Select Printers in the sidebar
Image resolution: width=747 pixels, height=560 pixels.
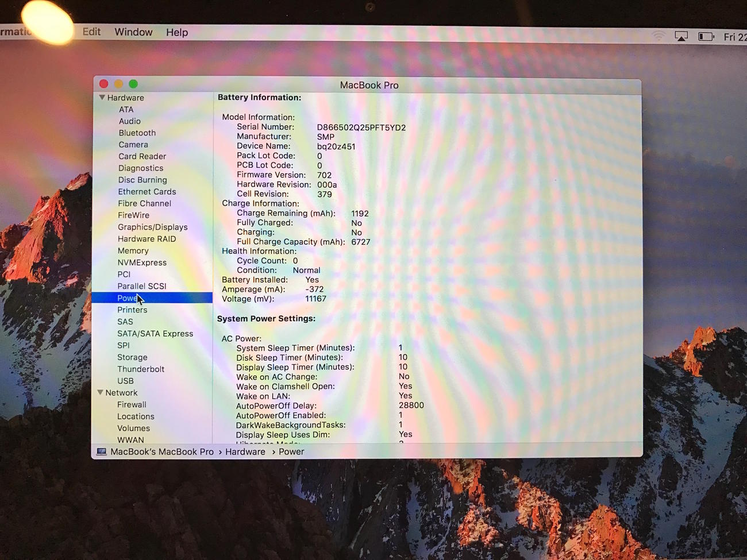tap(132, 310)
